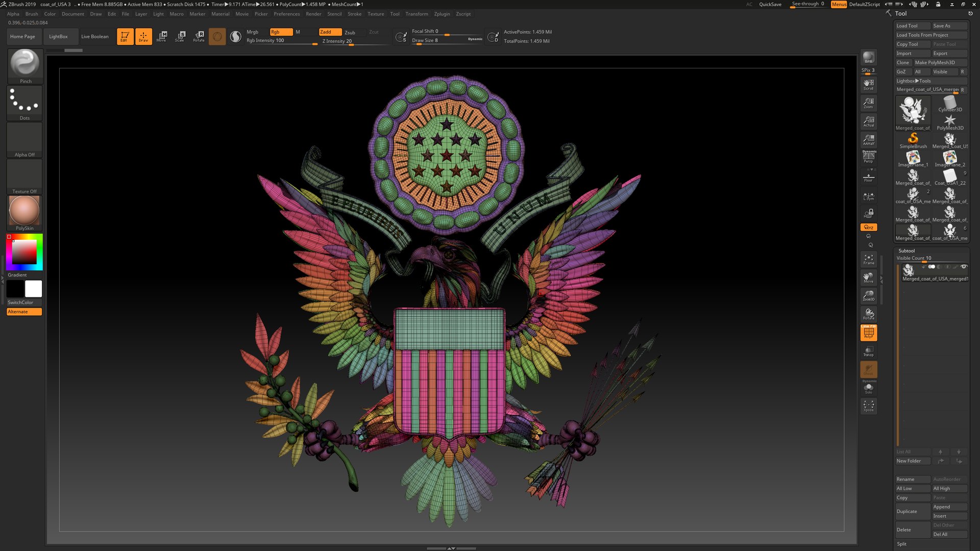This screenshot has height=551, width=980.
Task: Open the Zplugin menu
Action: [x=442, y=14]
